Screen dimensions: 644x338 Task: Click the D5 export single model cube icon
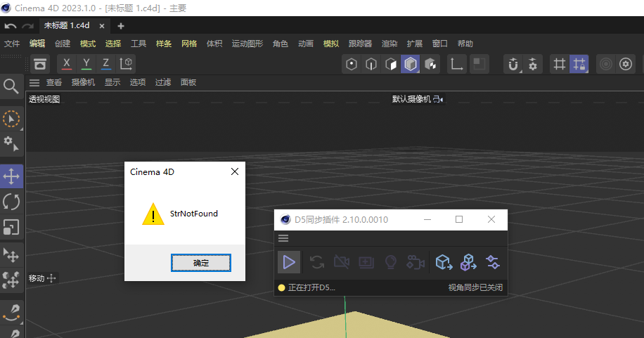click(x=443, y=262)
